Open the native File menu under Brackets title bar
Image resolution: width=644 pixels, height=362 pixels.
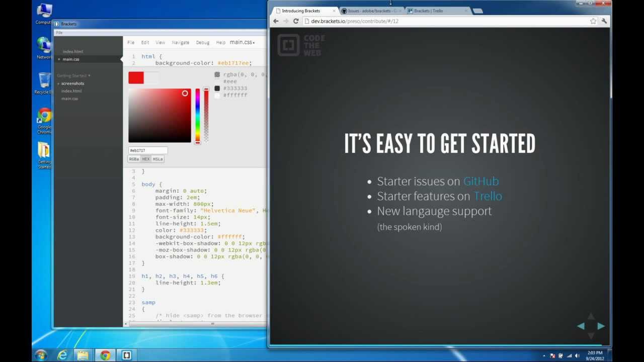click(59, 33)
